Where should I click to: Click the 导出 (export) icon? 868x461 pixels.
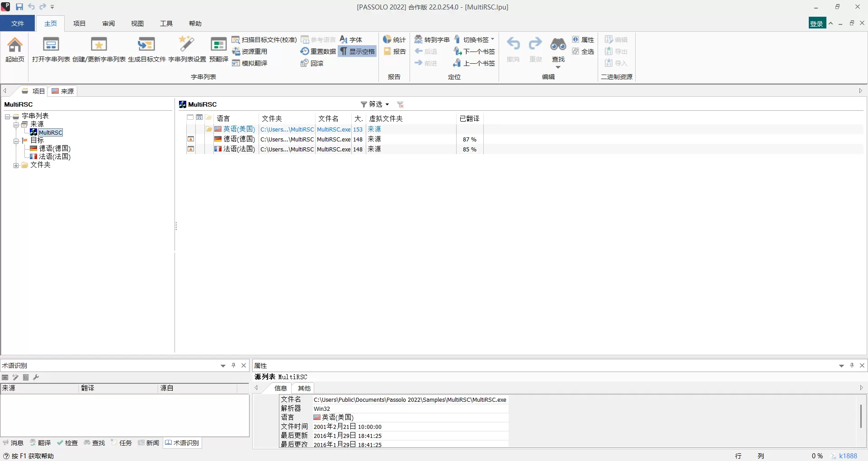[616, 51]
